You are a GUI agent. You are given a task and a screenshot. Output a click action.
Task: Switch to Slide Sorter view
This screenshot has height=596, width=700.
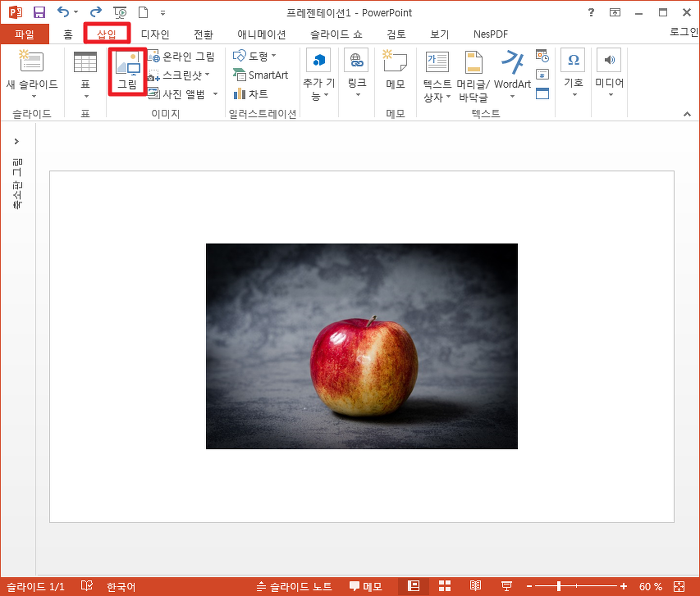tap(445, 586)
